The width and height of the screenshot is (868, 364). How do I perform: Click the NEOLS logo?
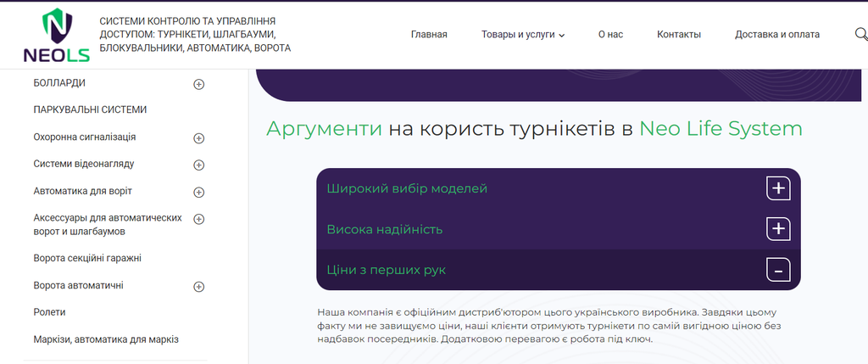click(57, 34)
